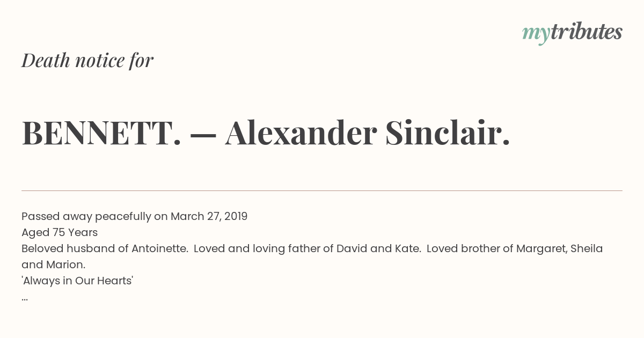Screen dimensions: 644x338
Task: Click the 'and Marion.' line
Action: click(54, 265)
